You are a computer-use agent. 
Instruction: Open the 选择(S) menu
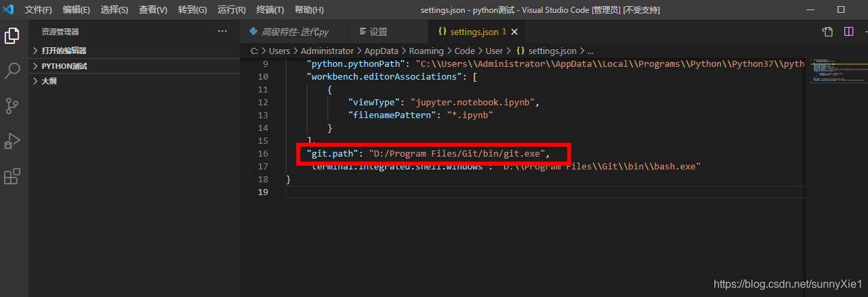pos(115,9)
